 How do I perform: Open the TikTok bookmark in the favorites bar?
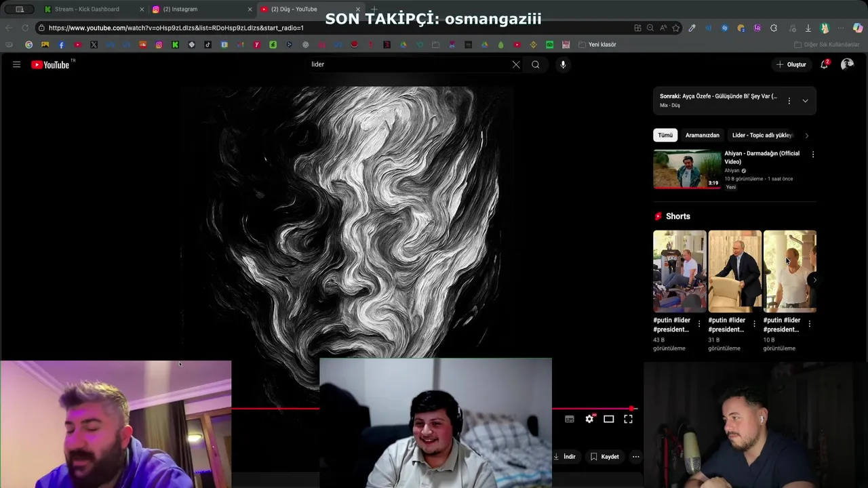point(208,45)
